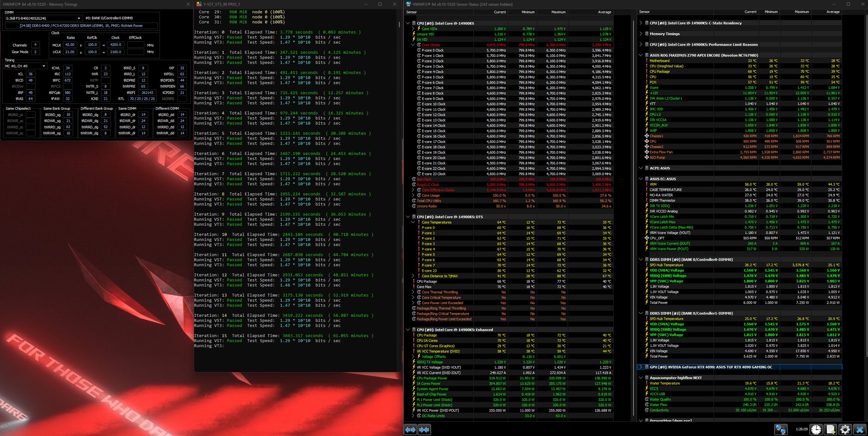The image size is (868, 436).
Task: Expand the Memory Timings sensor group
Action: point(641,34)
